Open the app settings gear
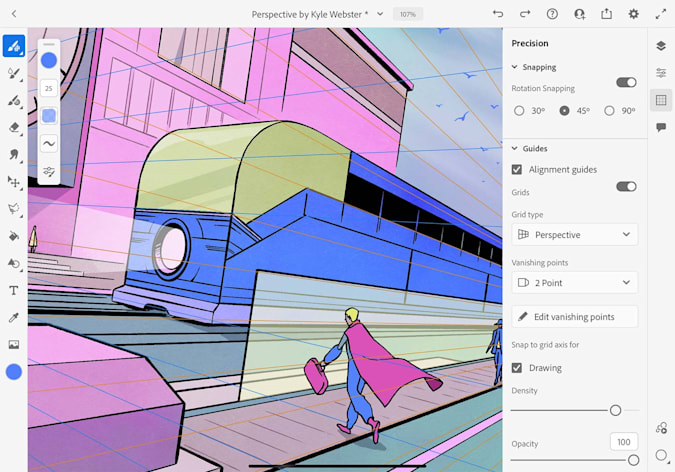This screenshot has height=472, width=675. tap(633, 14)
